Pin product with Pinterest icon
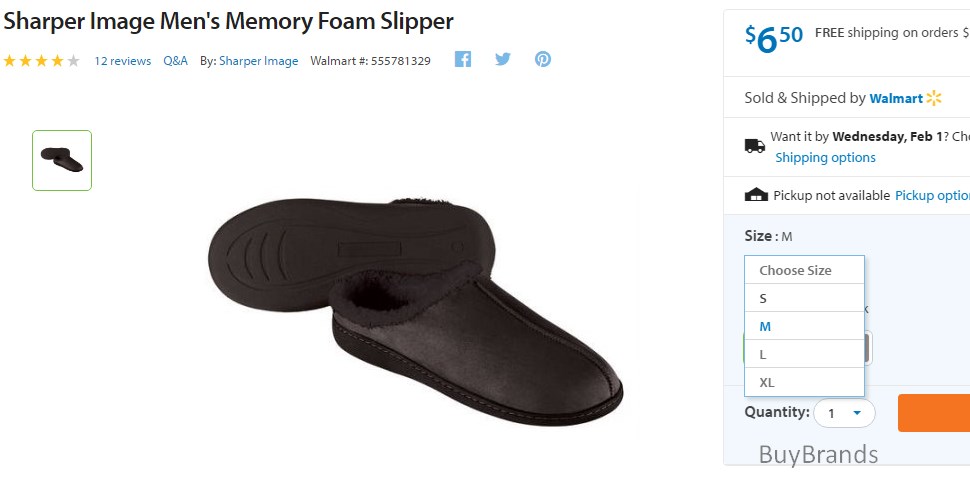This screenshot has width=970, height=486. (x=543, y=59)
